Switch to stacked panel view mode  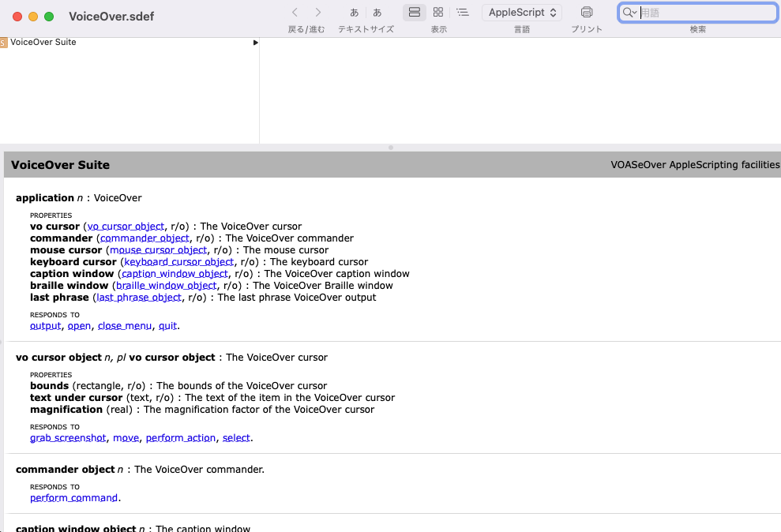click(415, 13)
